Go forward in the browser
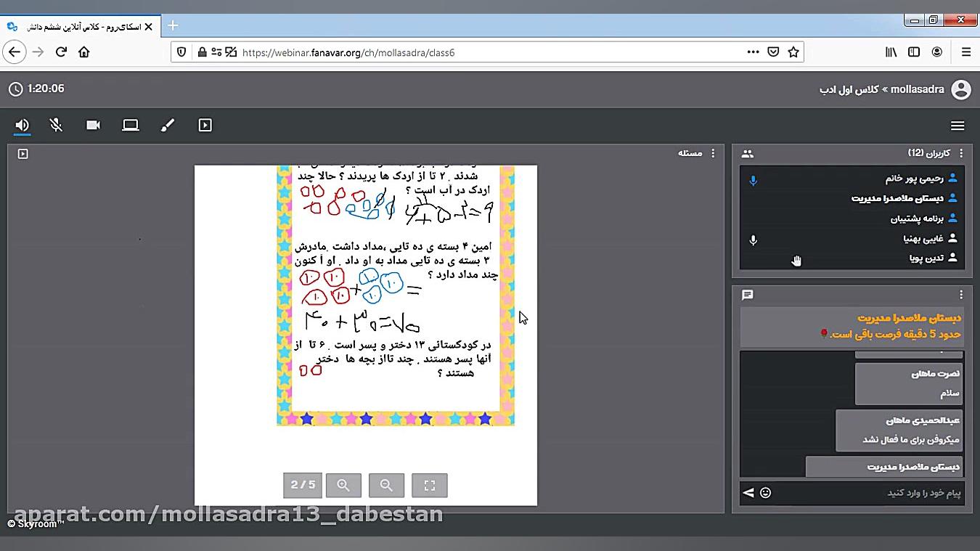The height and width of the screenshot is (551, 980). (x=38, y=52)
